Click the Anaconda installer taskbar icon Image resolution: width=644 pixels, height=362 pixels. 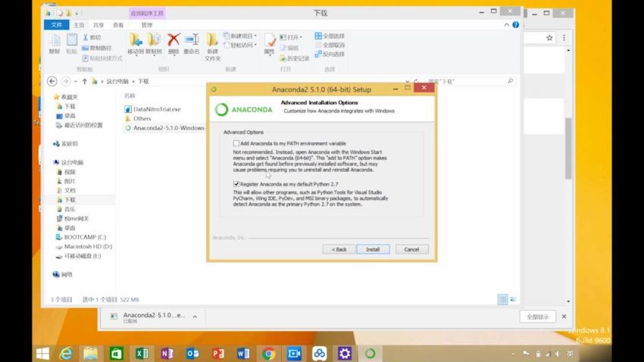370,354
